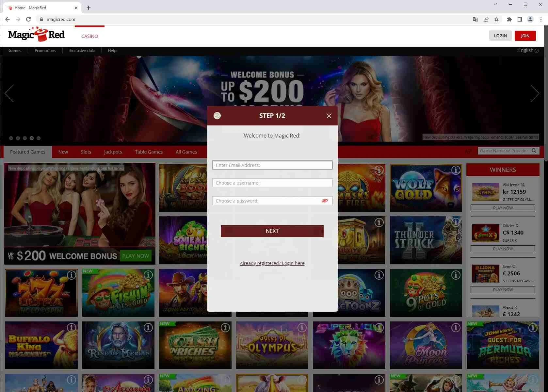The height and width of the screenshot is (392, 548).
Task: Click the Choose a password field
Action: [272, 201]
